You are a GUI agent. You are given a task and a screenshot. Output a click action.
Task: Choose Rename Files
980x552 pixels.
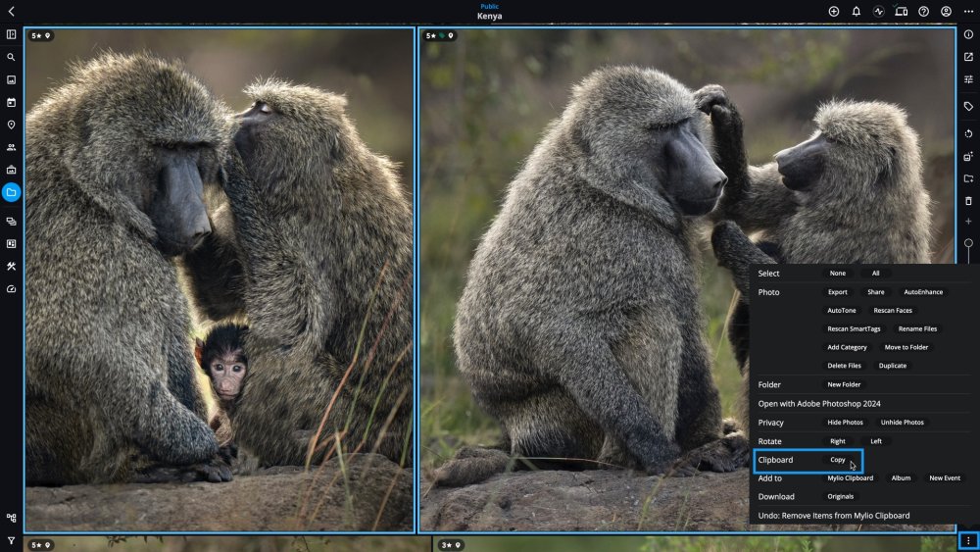pos(917,328)
